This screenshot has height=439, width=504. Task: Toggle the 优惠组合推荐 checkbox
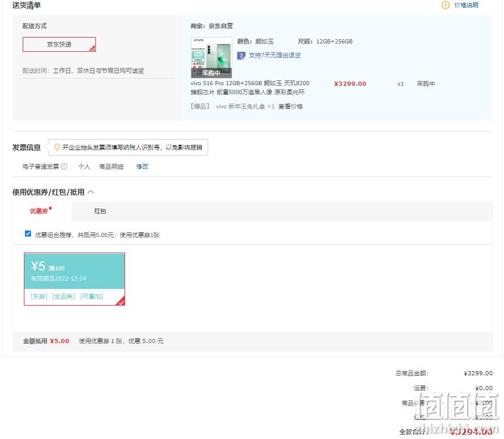[28, 233]
